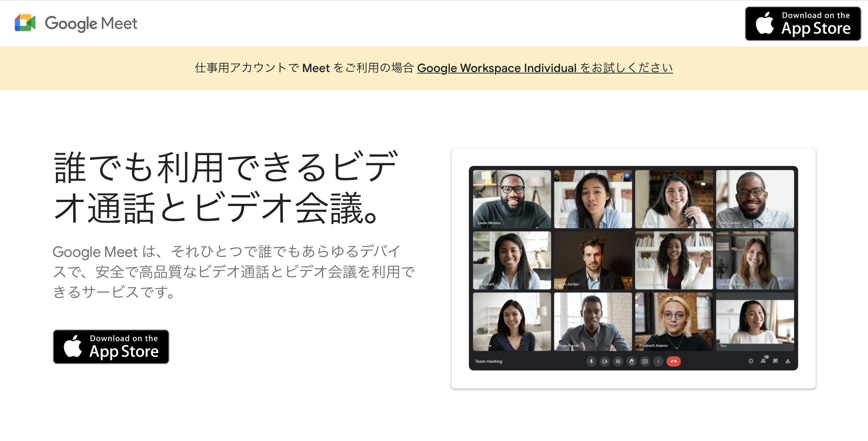
Task: Click present screen icon in meeting preview
Action: [645, 361]
